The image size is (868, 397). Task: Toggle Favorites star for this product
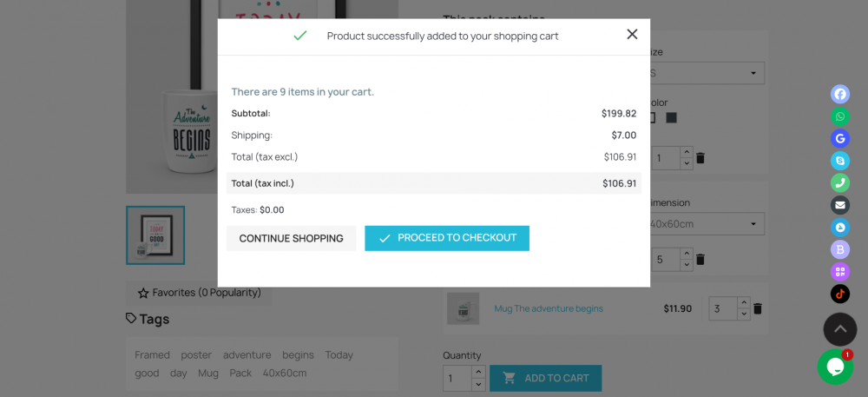[144, 293]
